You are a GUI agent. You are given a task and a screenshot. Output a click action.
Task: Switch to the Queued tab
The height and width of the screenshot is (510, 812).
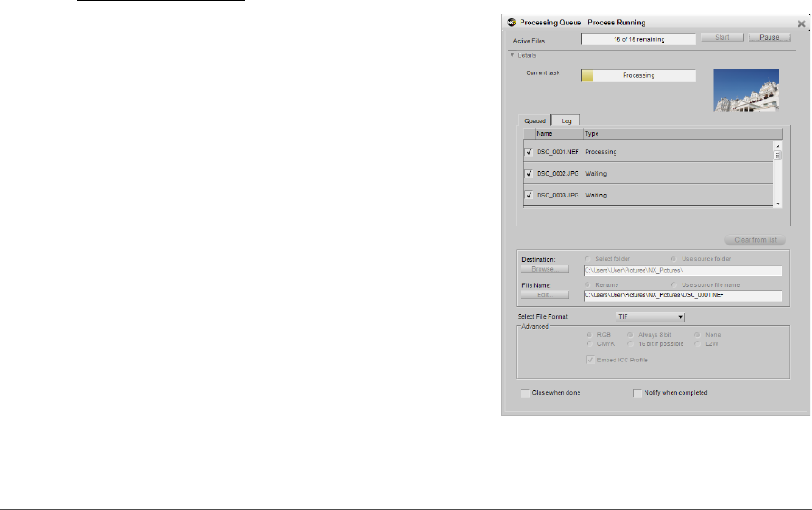click(x=534, y=120)
